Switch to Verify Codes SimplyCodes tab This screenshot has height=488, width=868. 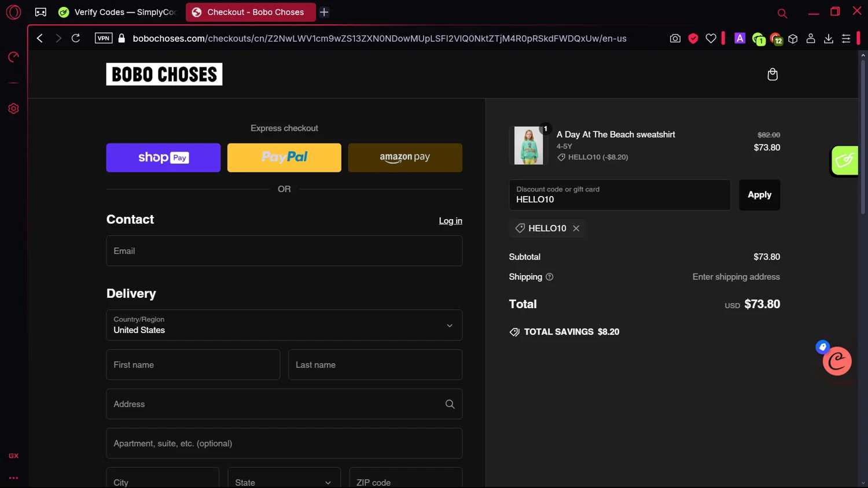[x=118, y=12]
